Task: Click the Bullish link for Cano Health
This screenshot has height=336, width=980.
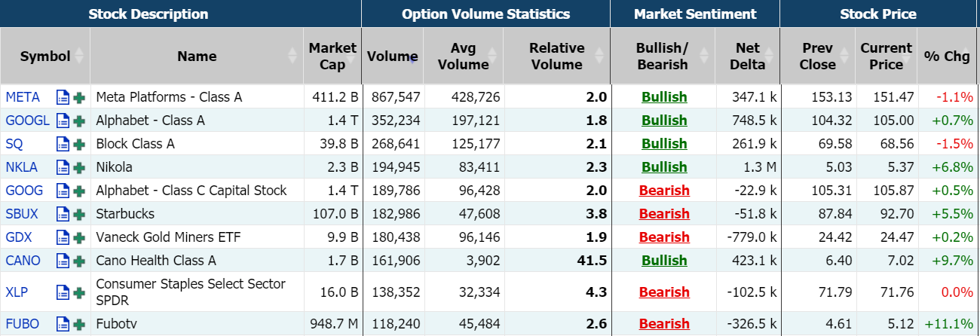Action: (x=664, y=261)
